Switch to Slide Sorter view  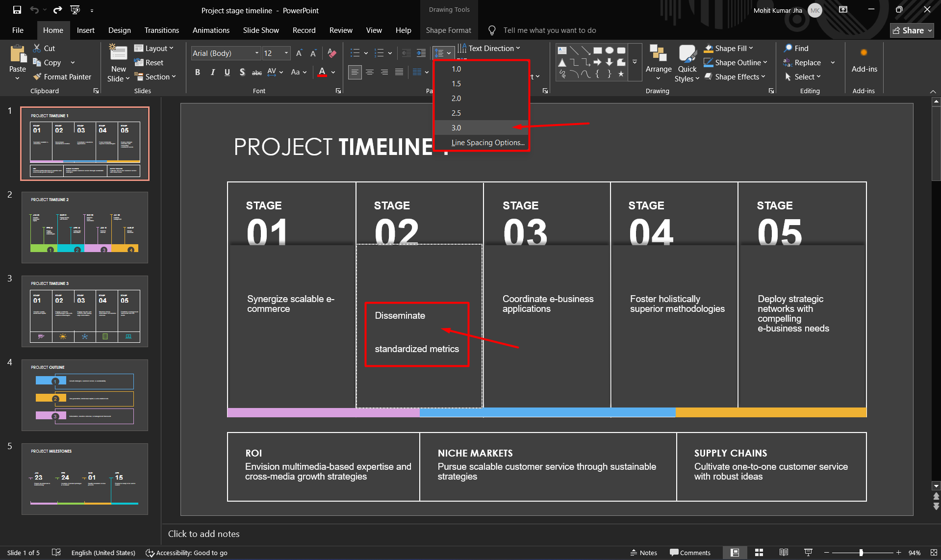pos(759,553)
